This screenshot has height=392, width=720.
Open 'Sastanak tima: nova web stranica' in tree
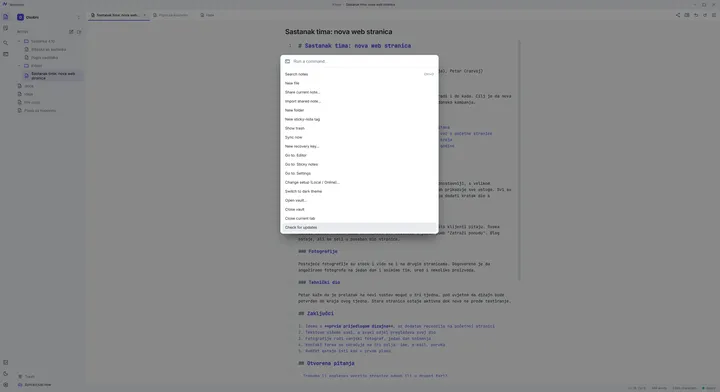pyautogui.click(x=53, y=76)
